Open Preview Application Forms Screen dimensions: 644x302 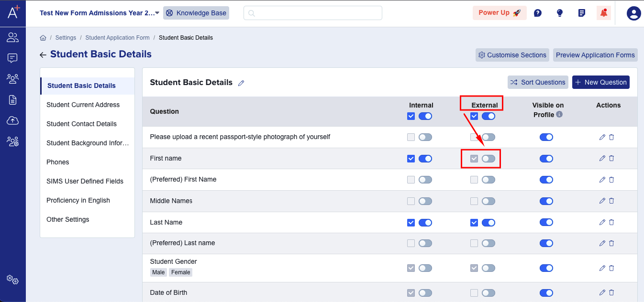(x=595, y=55)
